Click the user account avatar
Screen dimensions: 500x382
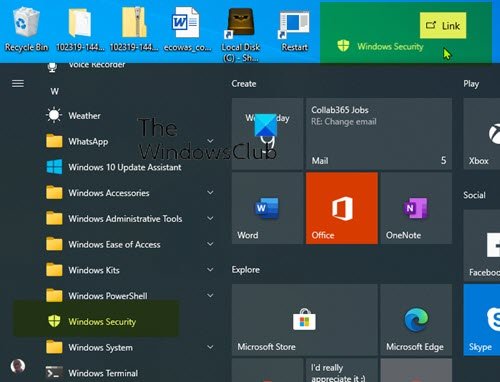[18, 366]
